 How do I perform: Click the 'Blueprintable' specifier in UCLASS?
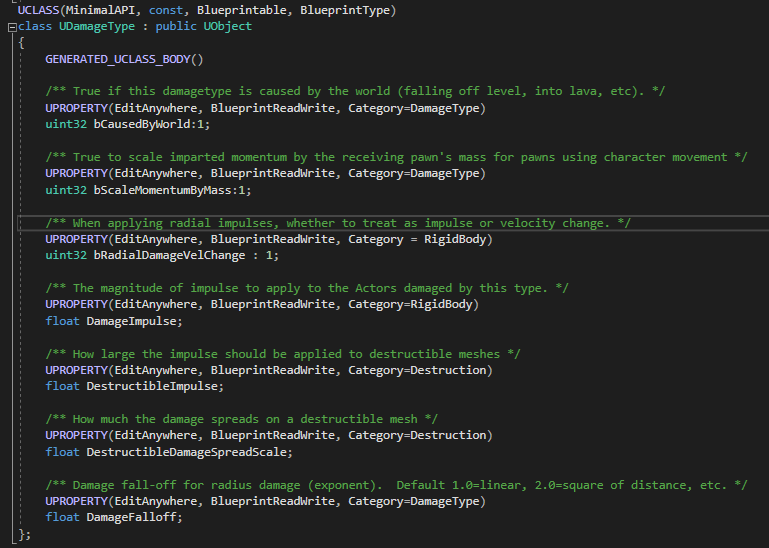pyautogui.click(x=242, y=10)
